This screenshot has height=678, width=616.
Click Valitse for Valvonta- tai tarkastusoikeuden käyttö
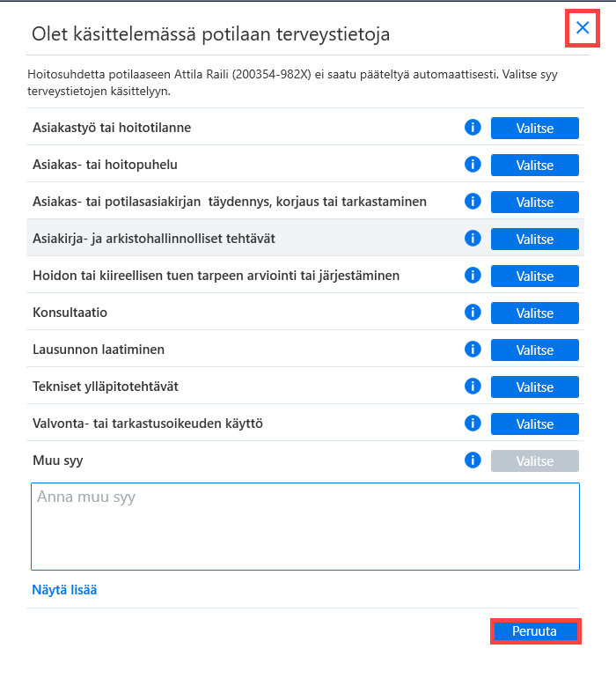535,424
